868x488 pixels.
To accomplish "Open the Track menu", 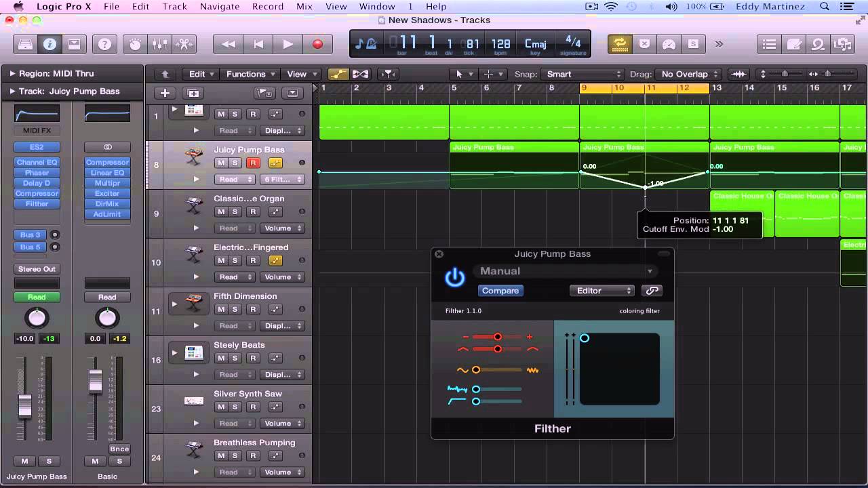I will click(x=174, y=6).
